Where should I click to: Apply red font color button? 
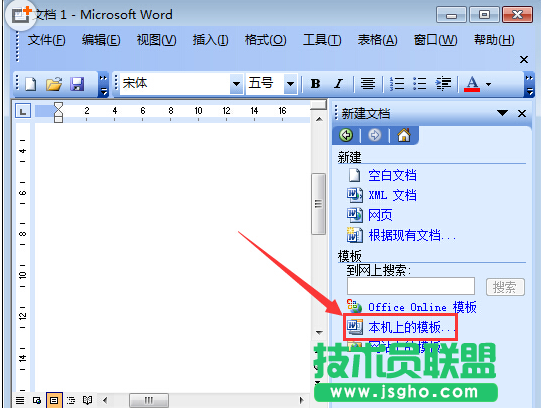pyautogui.click(x=472, y=84)
